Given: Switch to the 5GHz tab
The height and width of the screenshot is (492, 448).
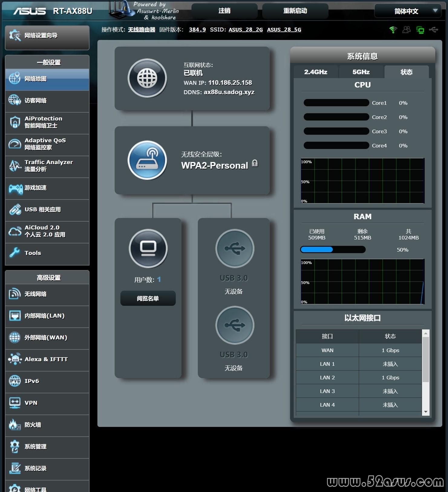Looking at the screenshot, I should coord(361,72).
